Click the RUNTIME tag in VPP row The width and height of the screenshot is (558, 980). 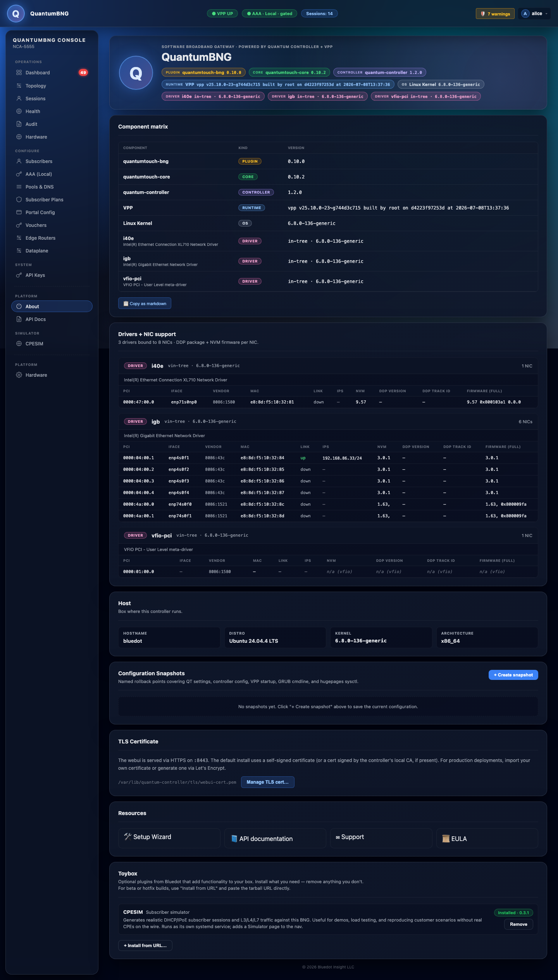coord(251,208)
